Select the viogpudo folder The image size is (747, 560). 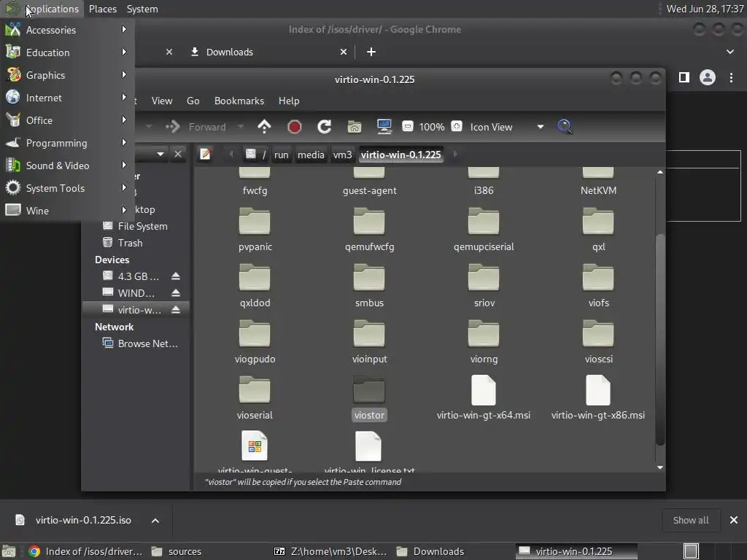coord(255,342)
